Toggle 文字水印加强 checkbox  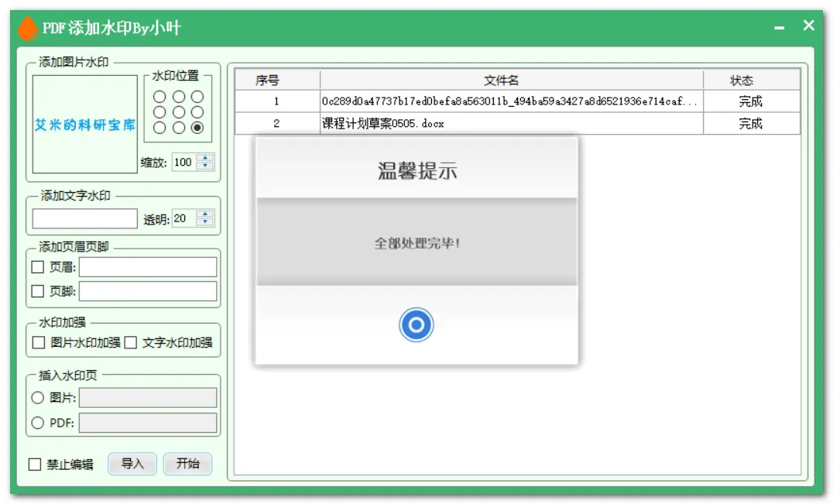[x=131, y=342]
